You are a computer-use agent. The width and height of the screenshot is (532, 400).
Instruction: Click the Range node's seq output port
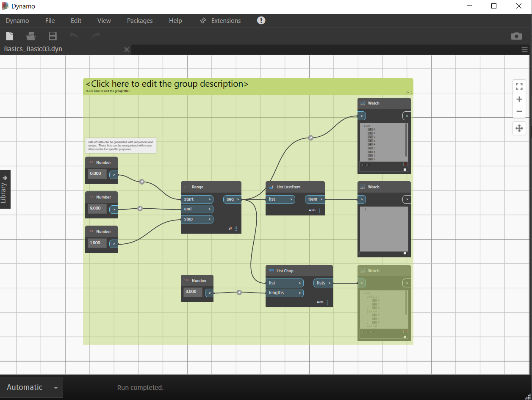point(233,199)
